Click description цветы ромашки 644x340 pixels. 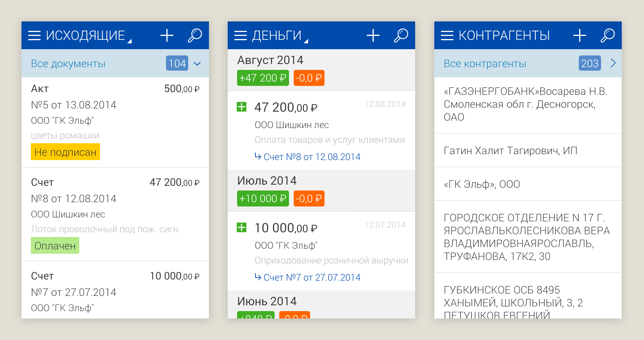pyautogui.click(x=65, y=136)
